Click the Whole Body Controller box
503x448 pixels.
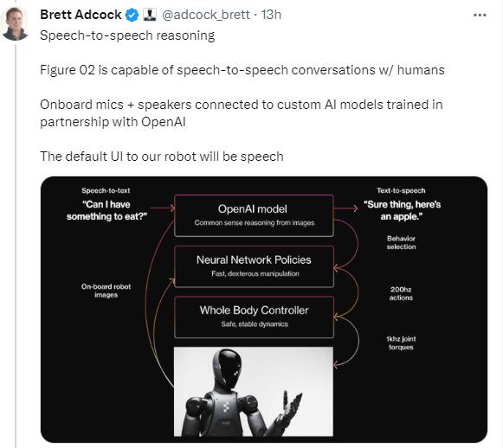(x=254, y=317)
